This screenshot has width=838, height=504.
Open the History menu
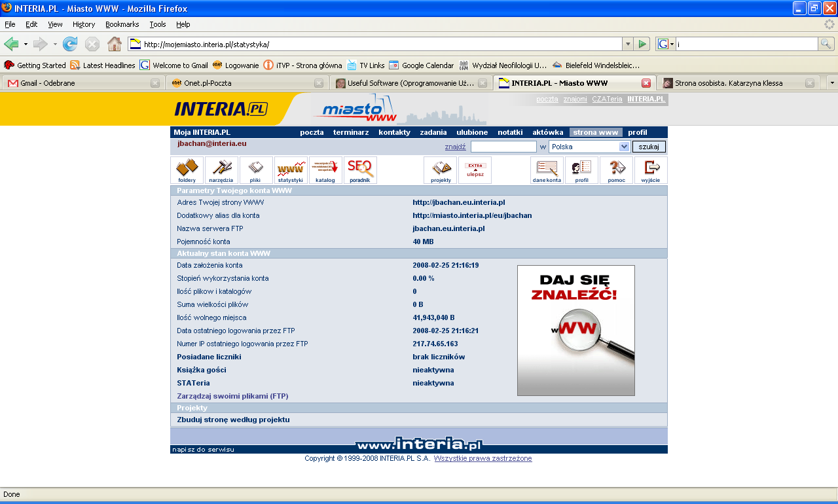(84, 24)
